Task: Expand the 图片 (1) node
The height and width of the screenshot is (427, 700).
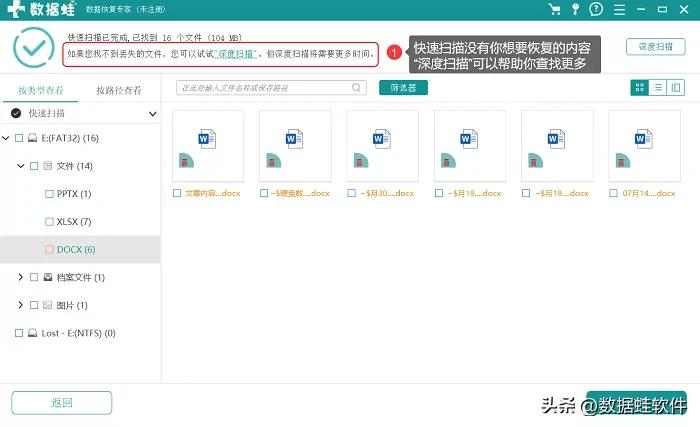Action: click(21, 305)
